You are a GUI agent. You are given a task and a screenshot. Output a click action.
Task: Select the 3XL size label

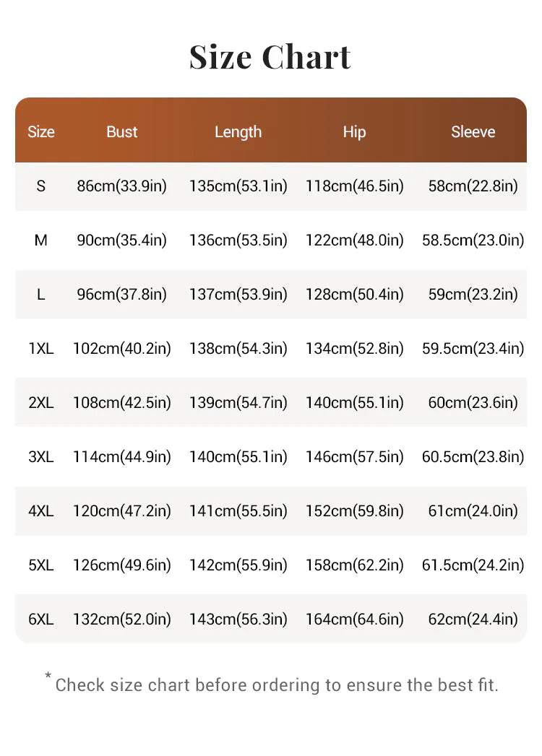41,456
